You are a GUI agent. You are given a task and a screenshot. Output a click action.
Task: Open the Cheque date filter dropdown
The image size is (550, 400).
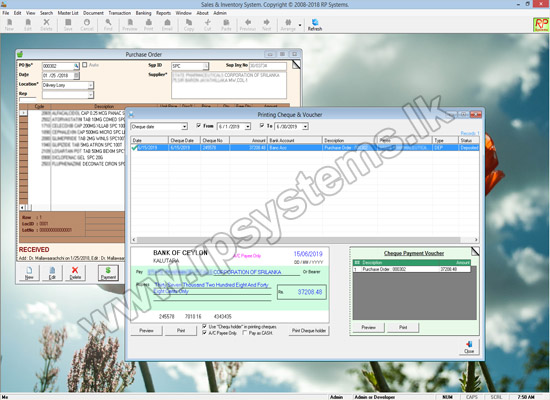click(184, 126)
